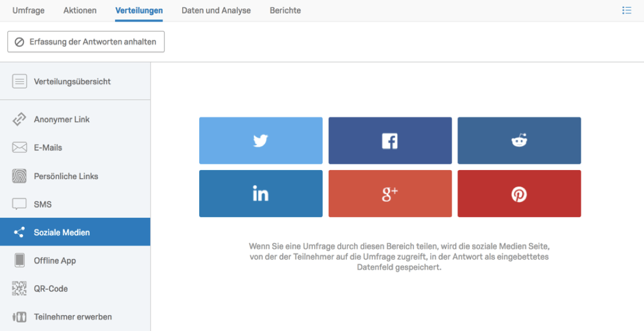Image resolution: width=644 pixels, height=331 pixels.
Task: Go to the Berichte tab
Action: point(286,11)
